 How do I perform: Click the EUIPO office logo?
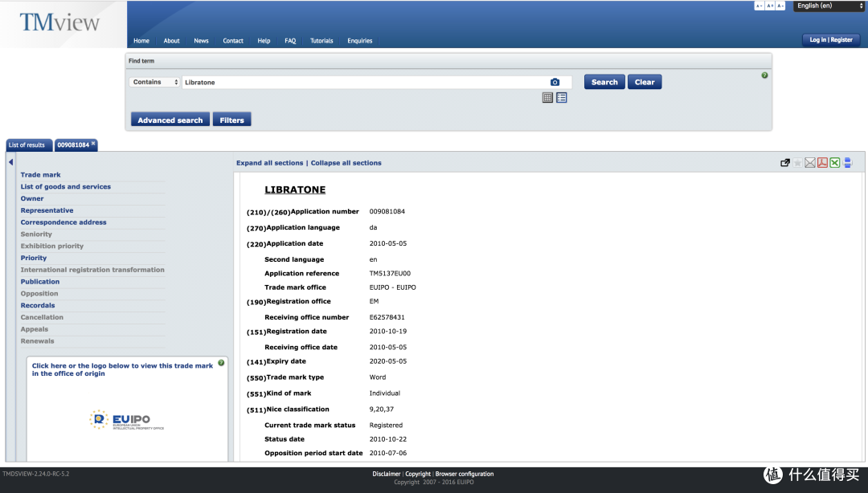pos(127,420)
